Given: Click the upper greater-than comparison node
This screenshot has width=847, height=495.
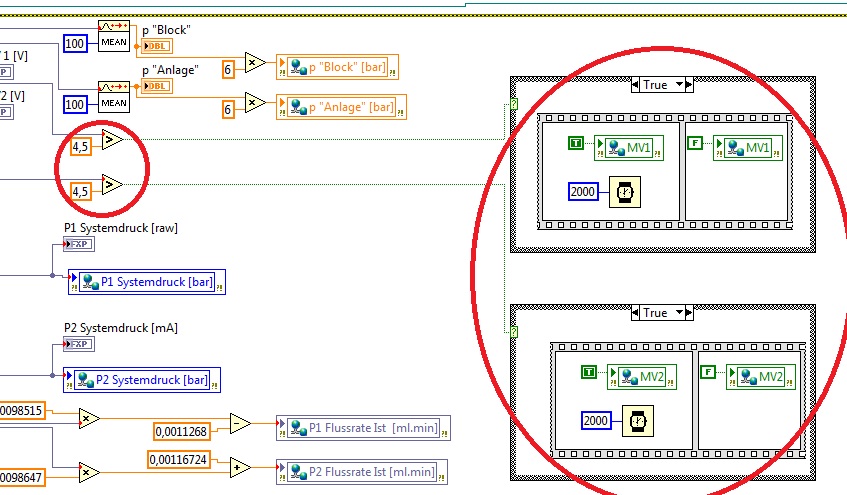Looking at the screenshot, I should (112, 140).
